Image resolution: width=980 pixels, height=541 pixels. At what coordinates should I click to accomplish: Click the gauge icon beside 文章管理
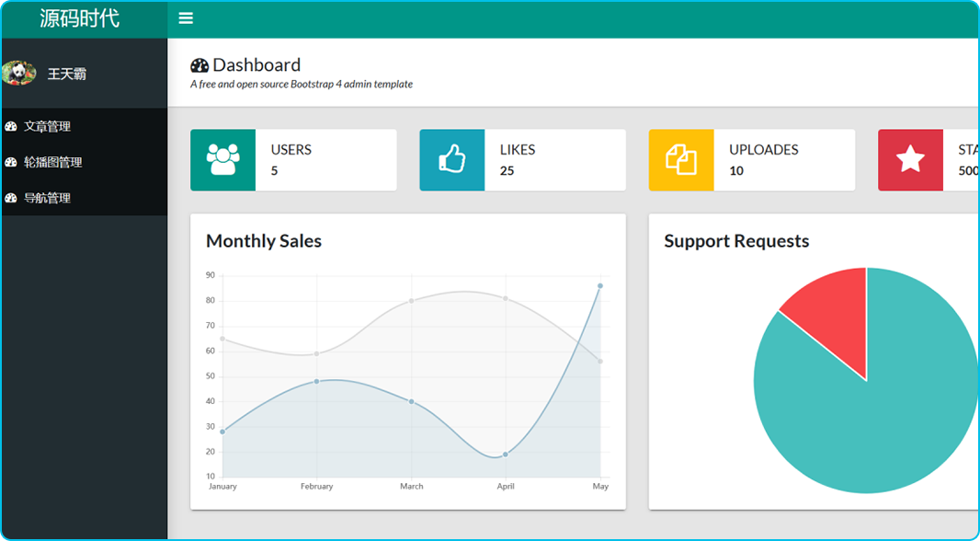click(11, 127)
